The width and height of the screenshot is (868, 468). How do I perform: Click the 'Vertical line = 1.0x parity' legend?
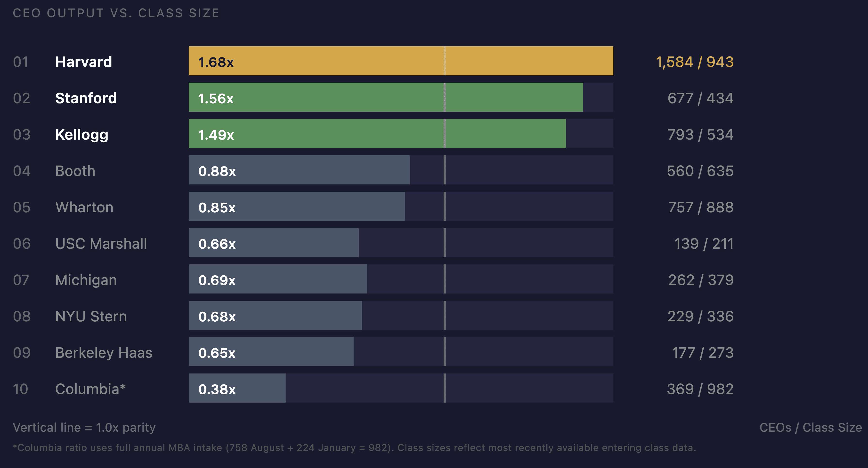(84, 427)
